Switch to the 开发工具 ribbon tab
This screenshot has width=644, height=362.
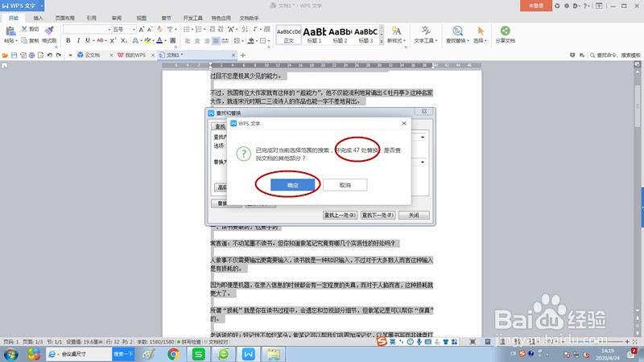point(192,18)
